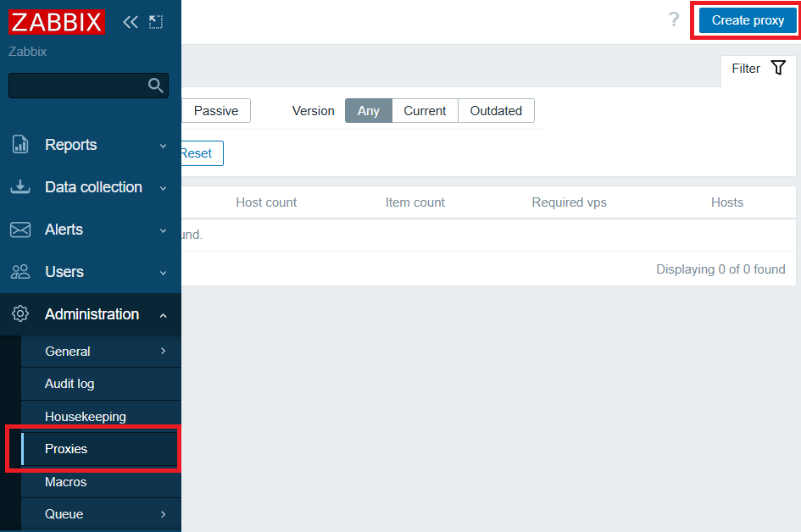Image resolution: width=801 pixels, height=532 pixels.
Task: Focus the sidebar search input field
Action: [76, 86]
